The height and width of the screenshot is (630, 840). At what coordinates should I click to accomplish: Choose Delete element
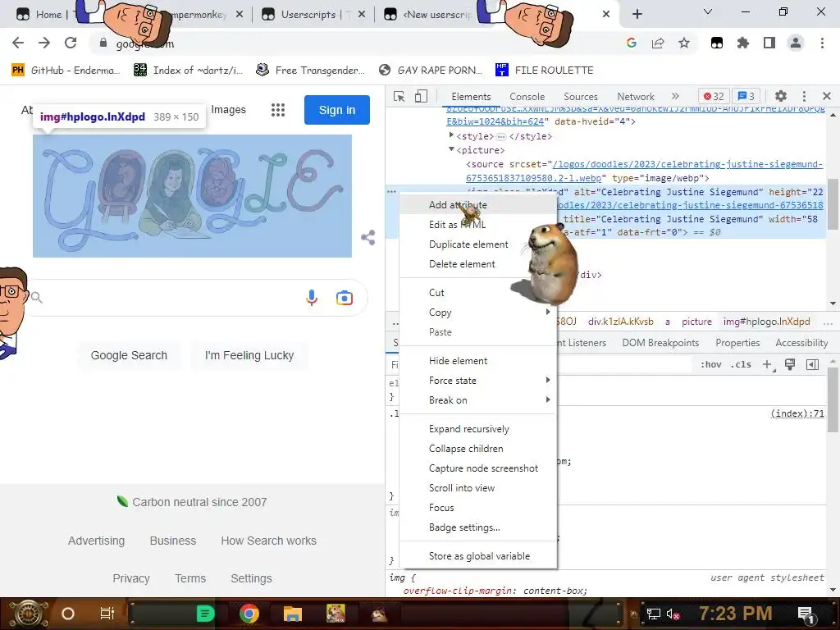478,264
